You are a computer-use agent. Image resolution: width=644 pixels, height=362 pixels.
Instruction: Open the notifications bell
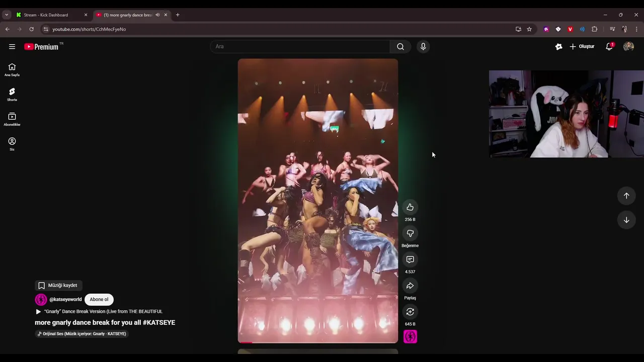(x=609, y=46)
